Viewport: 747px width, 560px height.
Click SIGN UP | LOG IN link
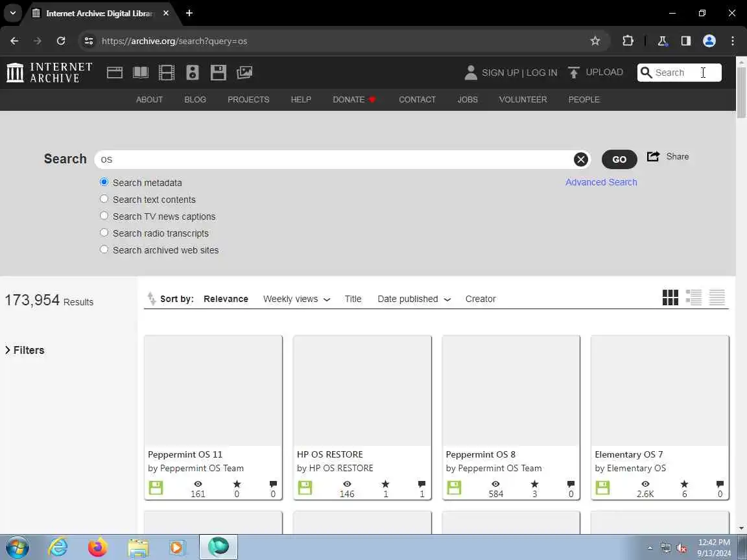(519, 73)
